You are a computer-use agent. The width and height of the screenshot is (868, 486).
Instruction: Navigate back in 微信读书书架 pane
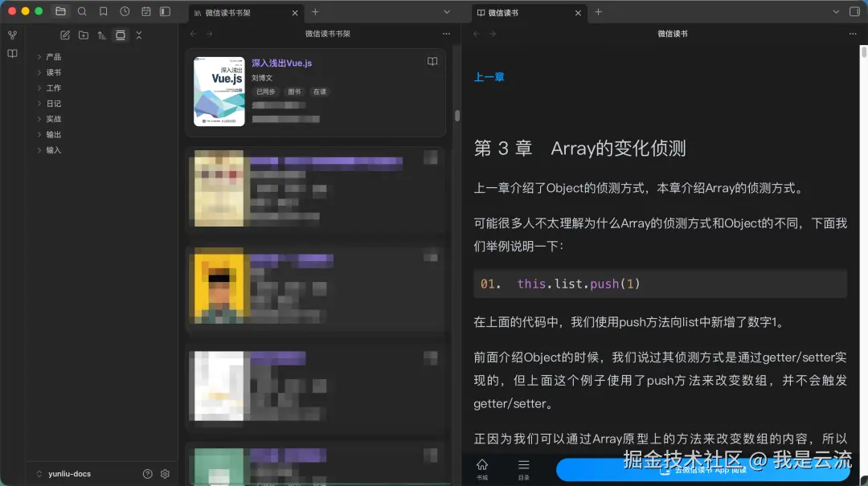click(x=193, y=34)
